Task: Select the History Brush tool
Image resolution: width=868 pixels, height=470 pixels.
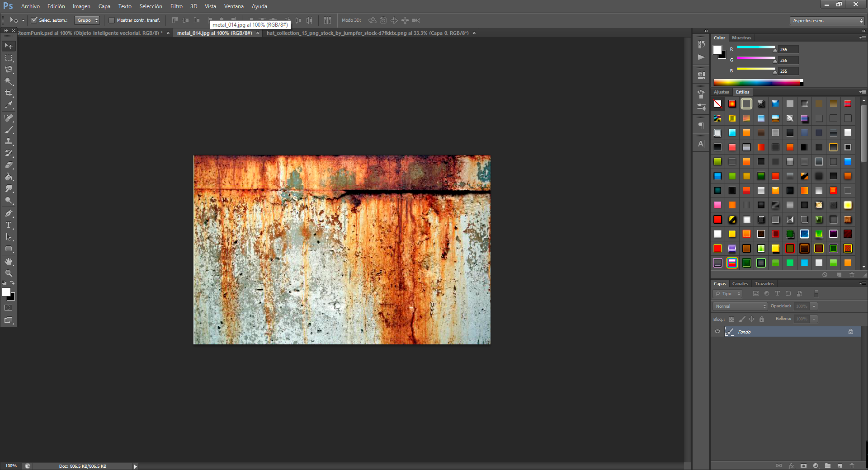Action: (x=9, y=153)
